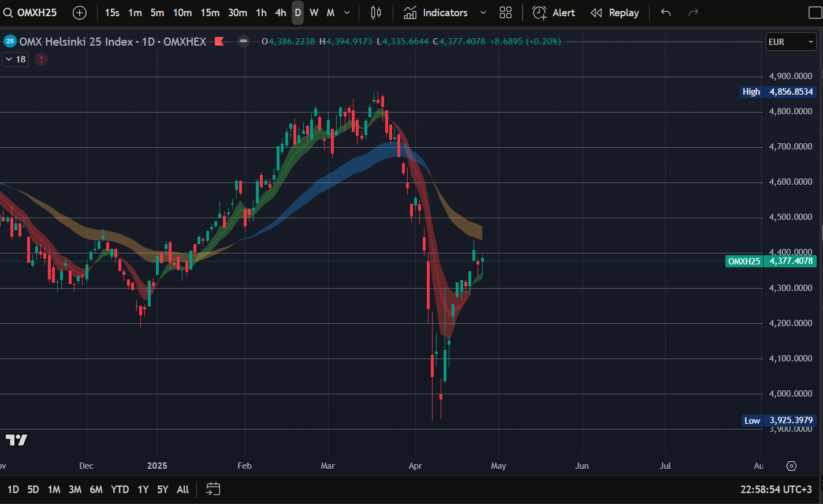Click the redo arrow icon

[694, 13]
